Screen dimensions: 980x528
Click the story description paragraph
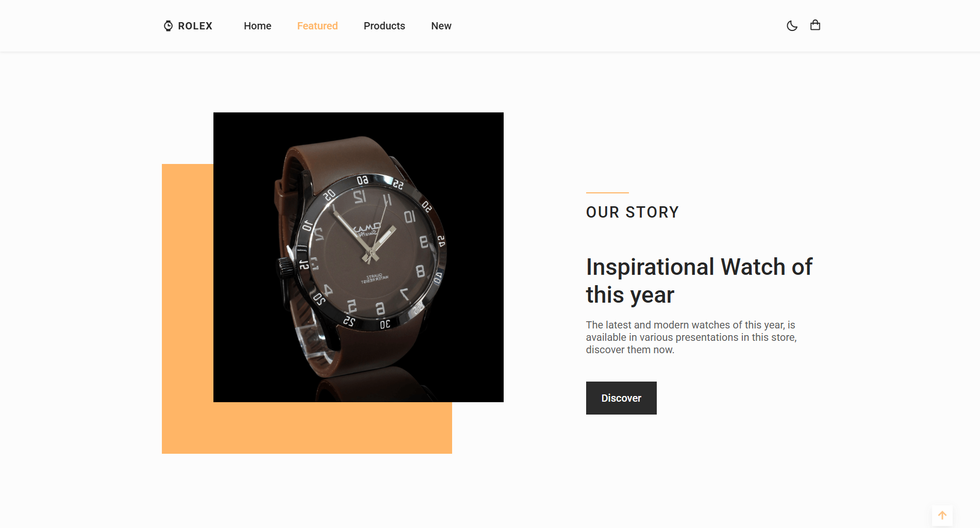coord(691,337)
